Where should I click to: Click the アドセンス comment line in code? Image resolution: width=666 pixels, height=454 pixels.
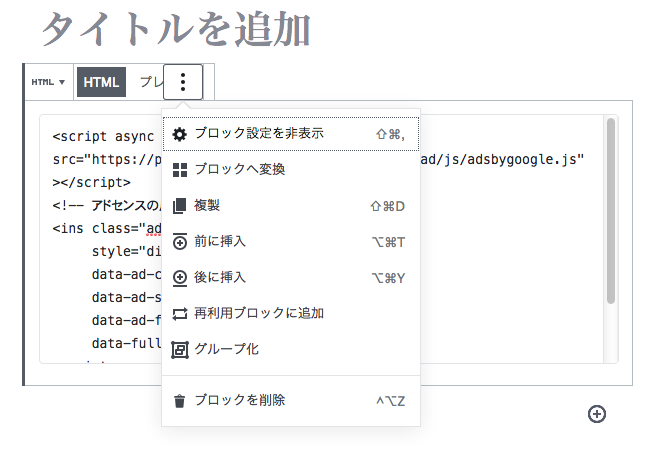click(106, 206)
